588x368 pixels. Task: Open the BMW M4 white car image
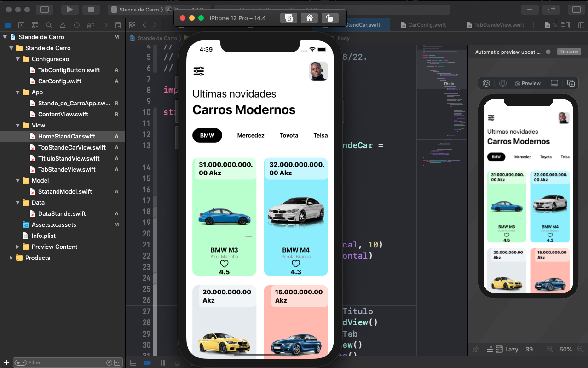click(x=296, y=212)
